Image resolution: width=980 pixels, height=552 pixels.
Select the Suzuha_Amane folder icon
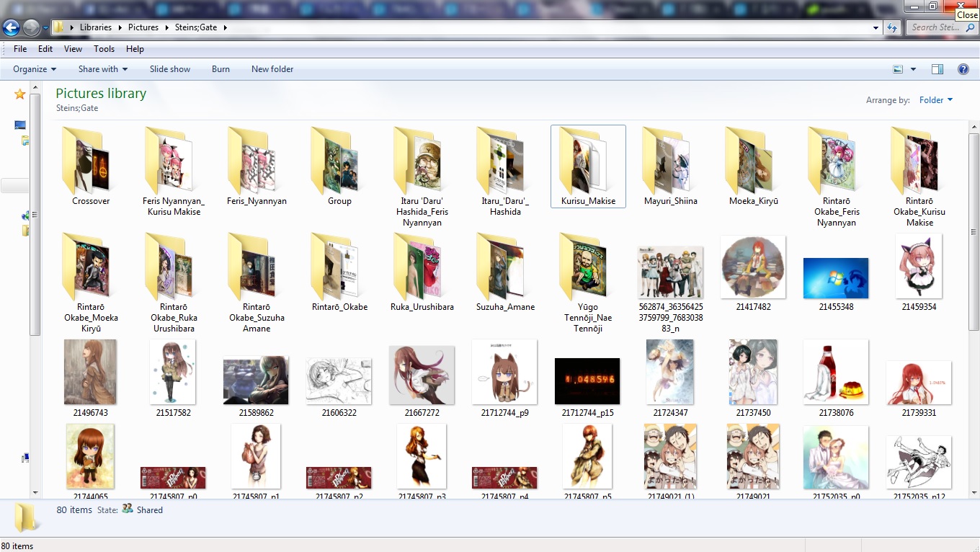(500, 266)
